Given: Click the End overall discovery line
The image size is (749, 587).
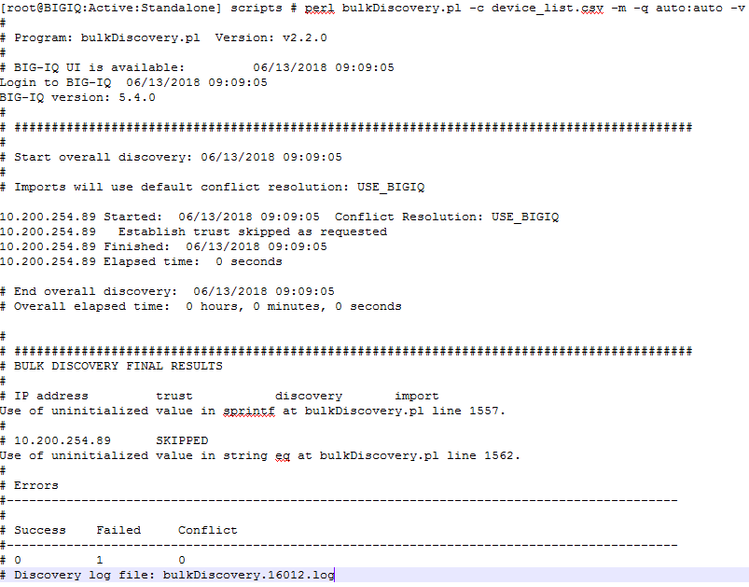Looking at the screenshot, I should (167, 291).
